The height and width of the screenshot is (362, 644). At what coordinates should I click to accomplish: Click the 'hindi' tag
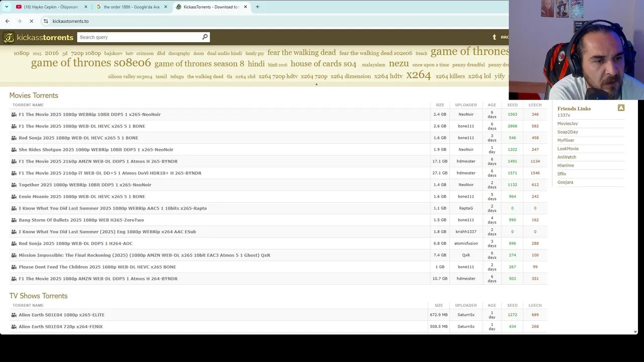coord(256,64)
